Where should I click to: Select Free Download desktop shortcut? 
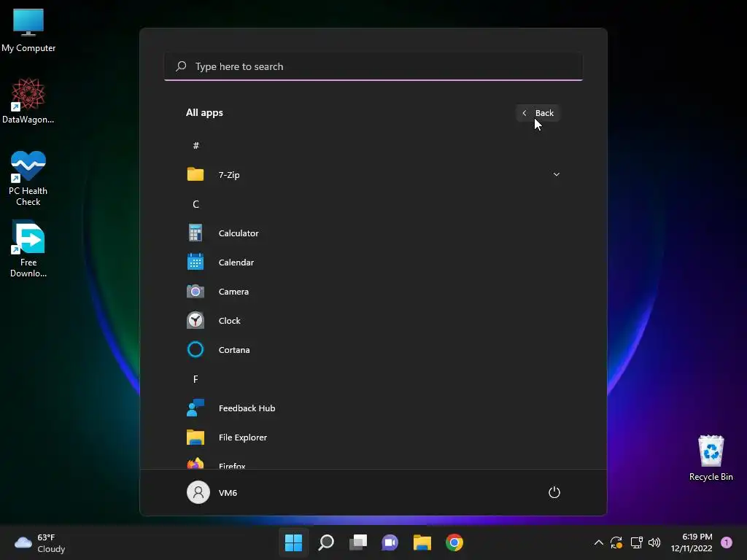(x=28, y=249)
